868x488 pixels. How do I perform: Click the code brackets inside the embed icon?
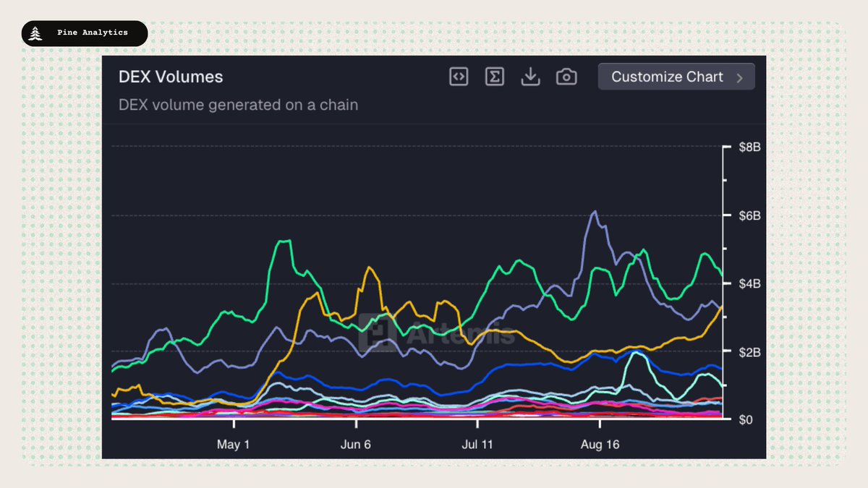click(459, 76)
